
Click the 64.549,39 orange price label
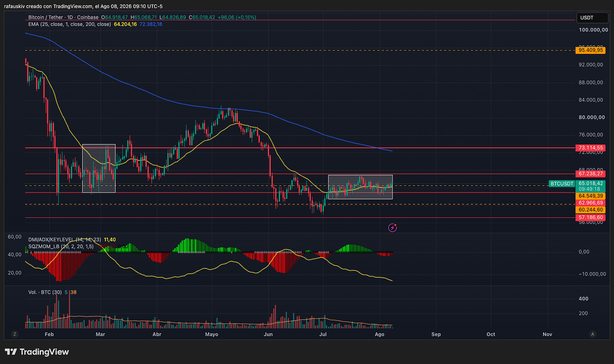[591, 196]
